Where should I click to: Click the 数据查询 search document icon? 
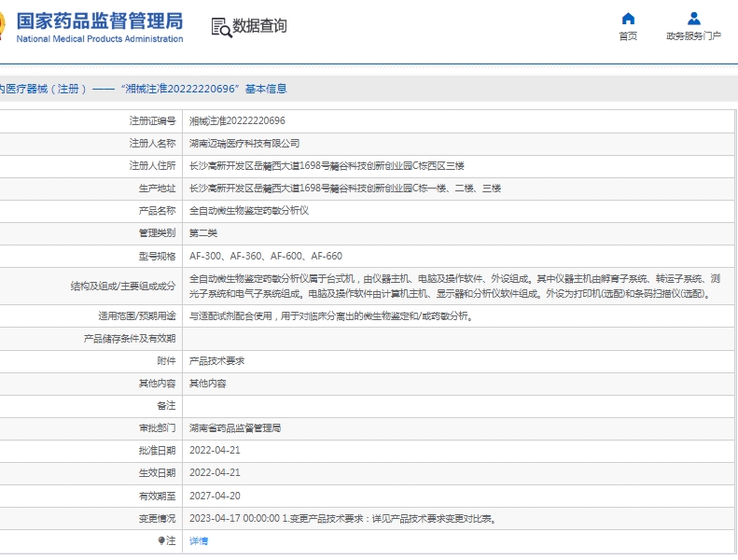222,27
